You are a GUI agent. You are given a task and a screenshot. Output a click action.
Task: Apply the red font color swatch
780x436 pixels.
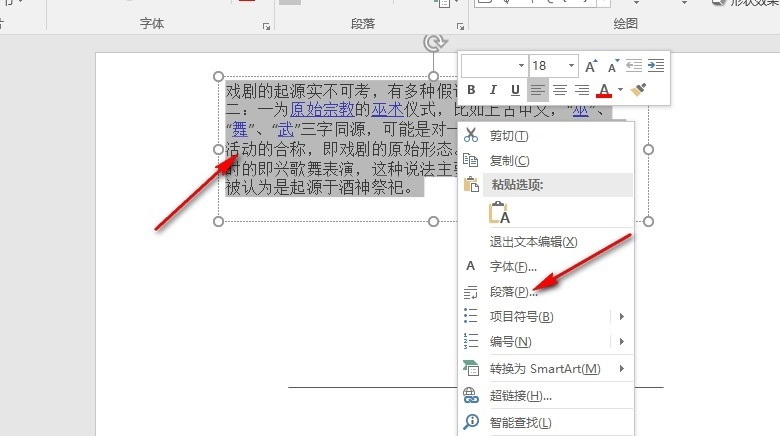[603, 90]
